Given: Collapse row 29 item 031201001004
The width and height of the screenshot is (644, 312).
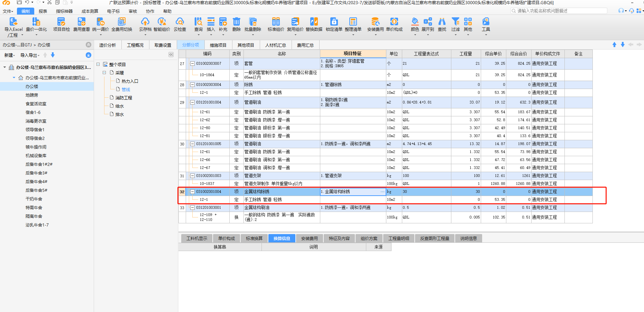Looking at the screenshot, I should point(192,102).
